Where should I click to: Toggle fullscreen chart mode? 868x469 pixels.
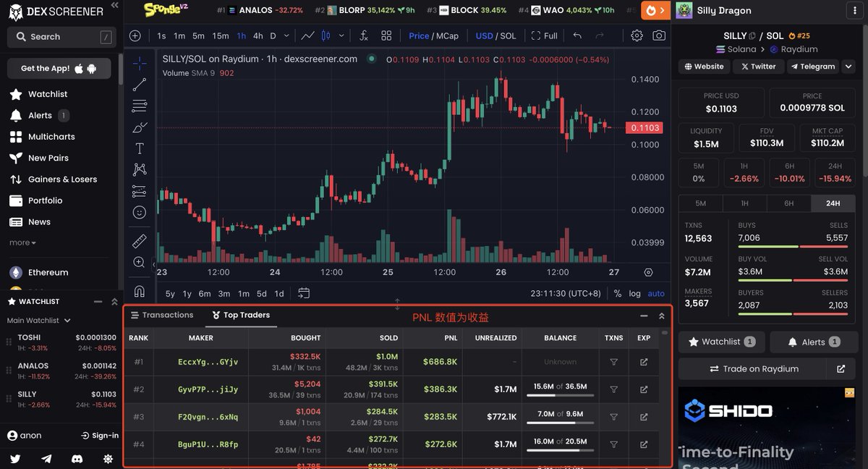click(545, 35)
